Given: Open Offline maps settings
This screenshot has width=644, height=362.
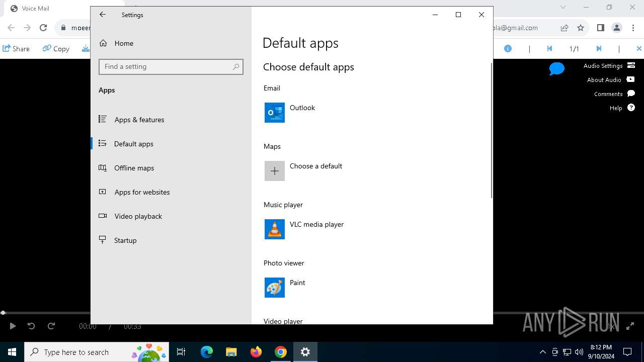Looking at the screenshot, I should tap(171, 168).
